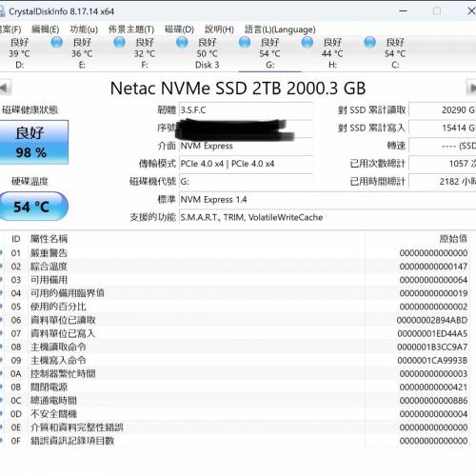Image resolution: width=476 pixels, height=476 pixels.
Task: Select attribute row 05 使用的百分比
Action: [235, 307]
